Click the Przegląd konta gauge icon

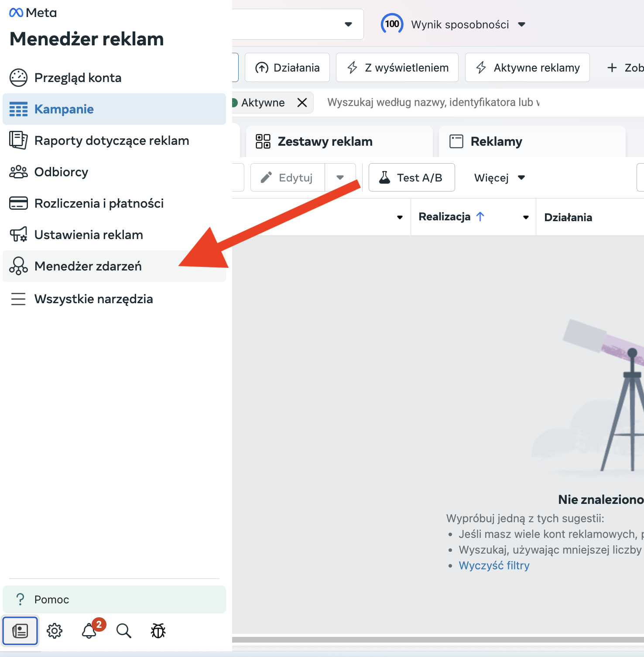point(18,78)
